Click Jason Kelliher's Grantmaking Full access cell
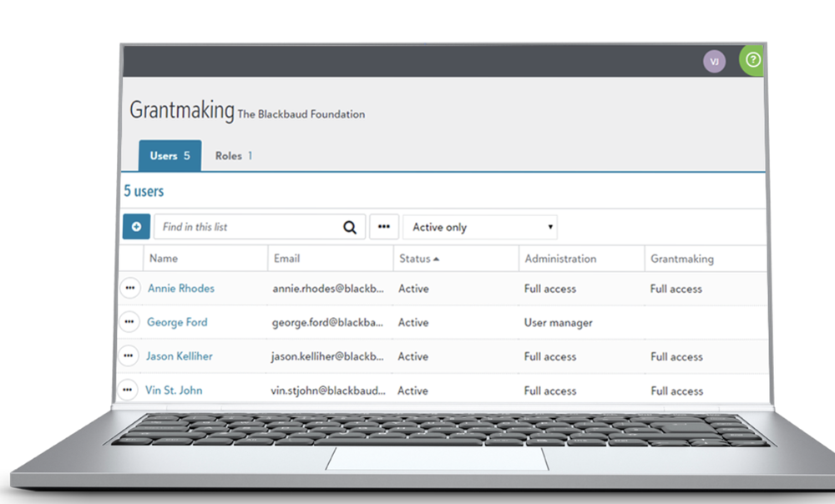Image resolution: width=835 pixels, height=504 pixels. tap(676, 356)
